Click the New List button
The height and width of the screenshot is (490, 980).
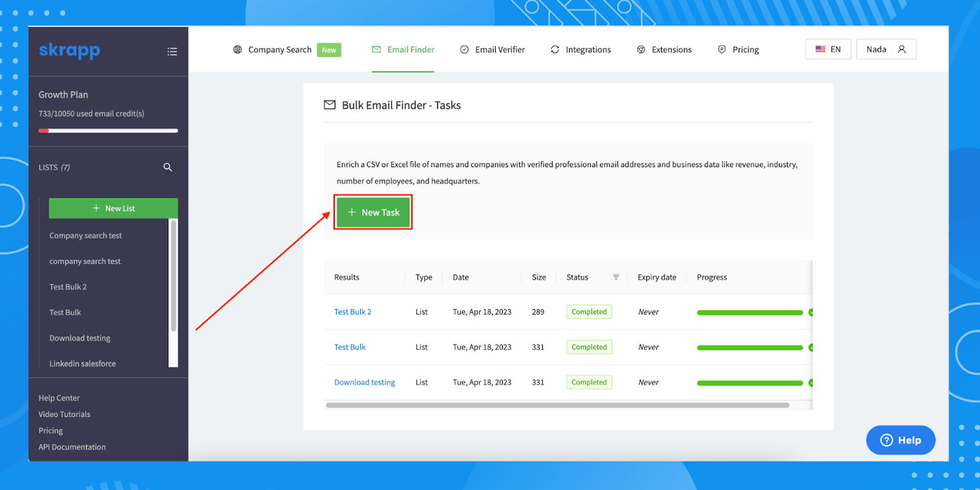coord(113,208)
